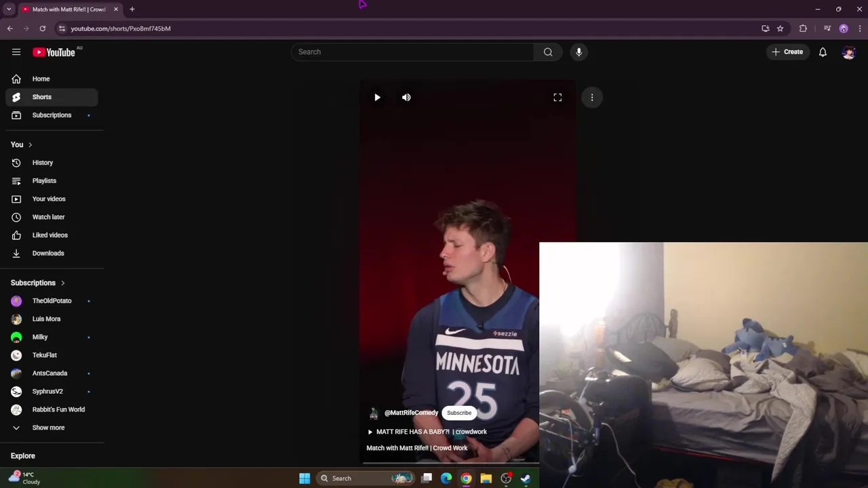Open Rabbit's Fun World channel

pos(52,409)
